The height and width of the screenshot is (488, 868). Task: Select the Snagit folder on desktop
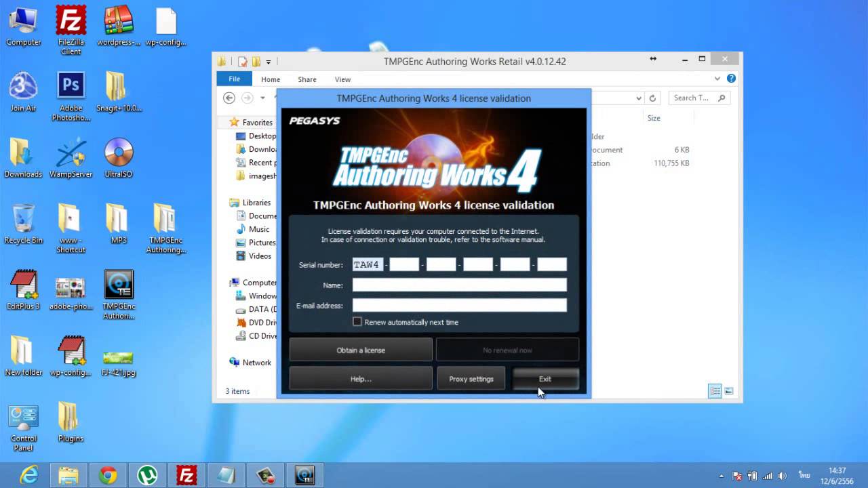point(119,92)
